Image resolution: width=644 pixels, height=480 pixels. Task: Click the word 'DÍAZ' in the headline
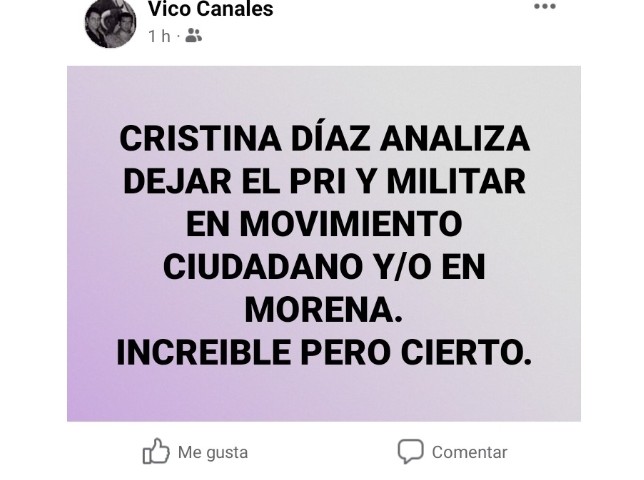click(x=331, y=138)
